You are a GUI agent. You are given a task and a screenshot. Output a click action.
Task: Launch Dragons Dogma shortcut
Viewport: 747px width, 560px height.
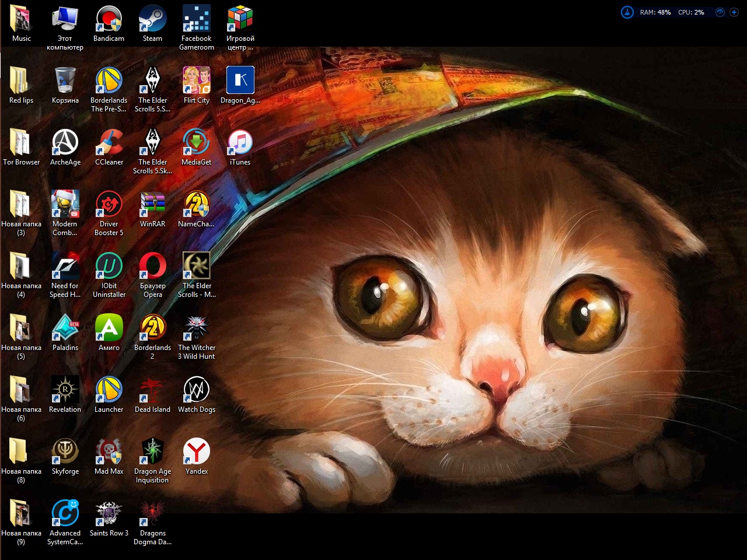[152, 523]
